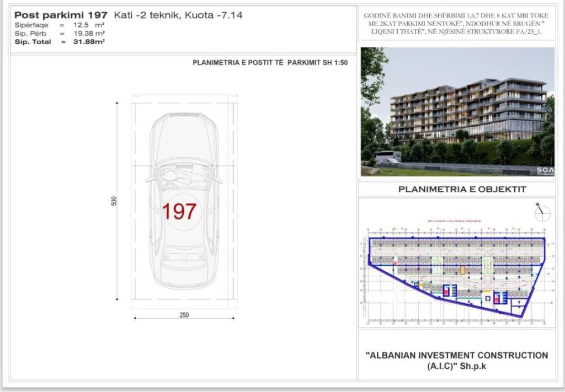Select the Albanian Investment Construction company name

(457, 361)
